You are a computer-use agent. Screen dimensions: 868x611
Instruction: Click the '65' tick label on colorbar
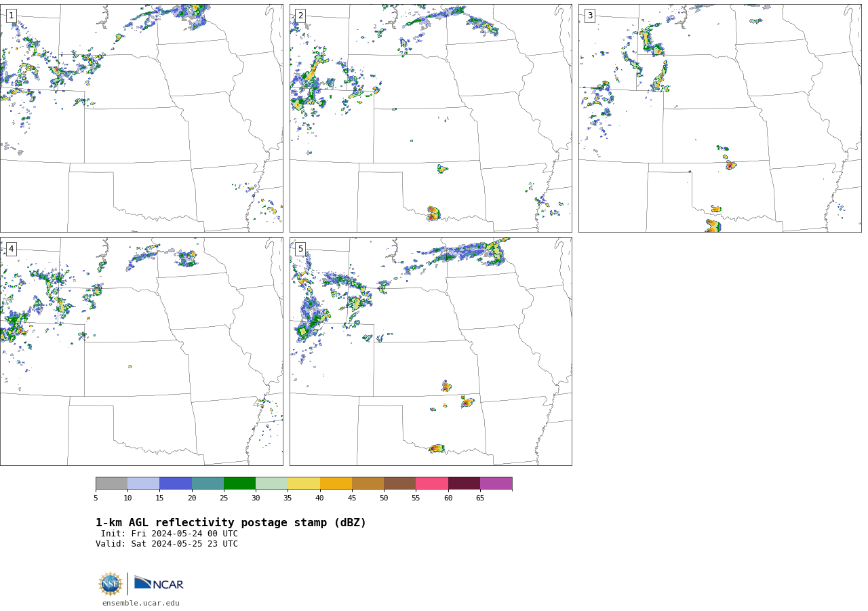(480, 498)
